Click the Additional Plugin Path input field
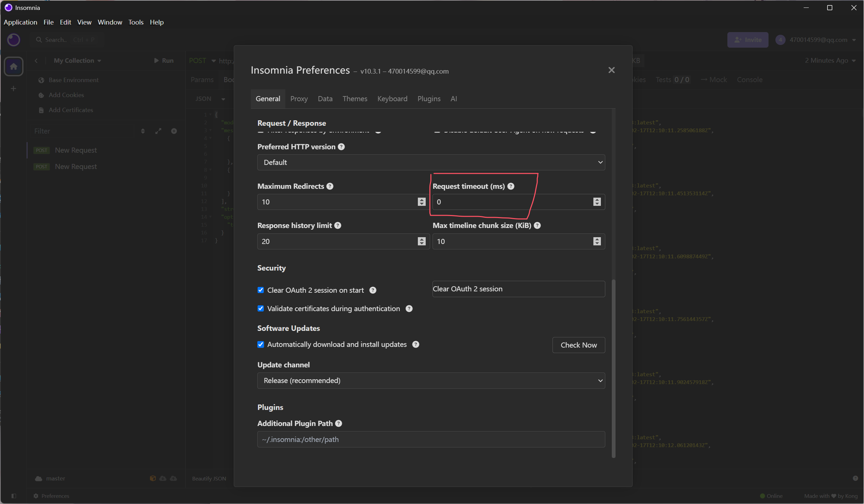864x504 pixels. (431, 439)
